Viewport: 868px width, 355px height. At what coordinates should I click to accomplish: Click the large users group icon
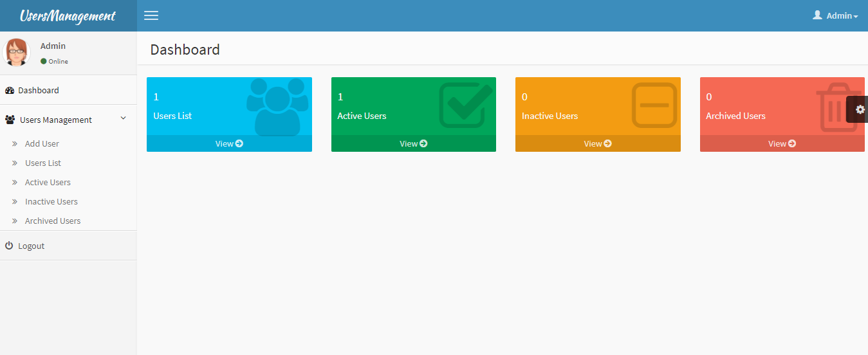(277, 107)
